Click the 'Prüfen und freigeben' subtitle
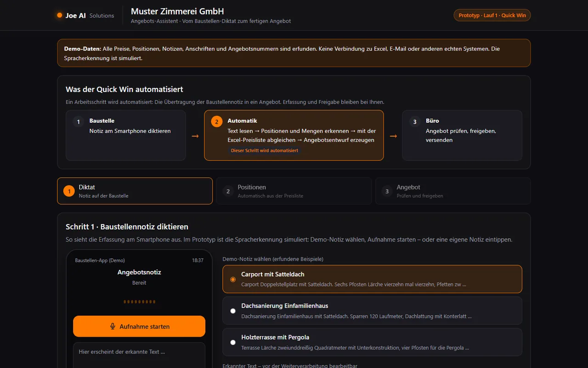The width and height of the screenshot is (588, 368). pos(420,196)
